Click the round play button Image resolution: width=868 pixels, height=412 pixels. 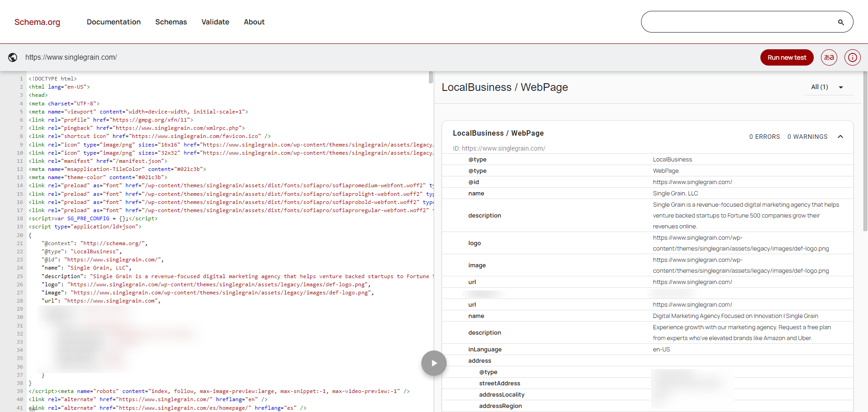[434, 363]
